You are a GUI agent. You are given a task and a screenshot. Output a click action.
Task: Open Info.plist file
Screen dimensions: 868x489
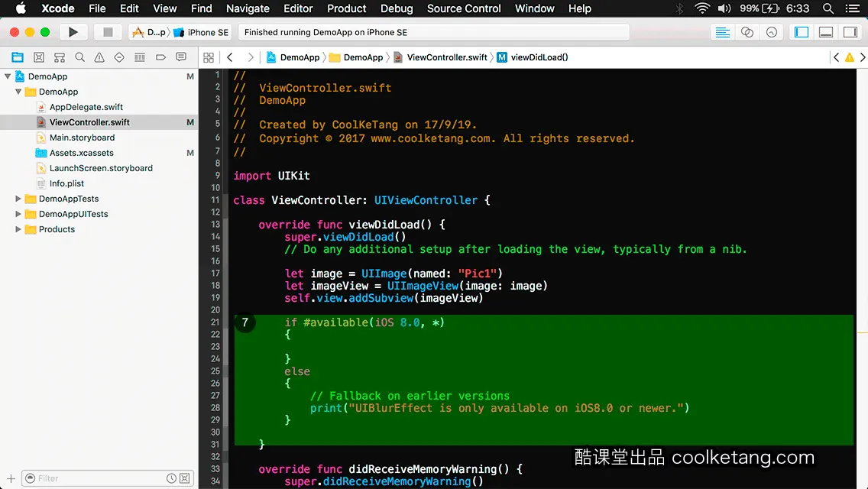(x=66, y=183)
